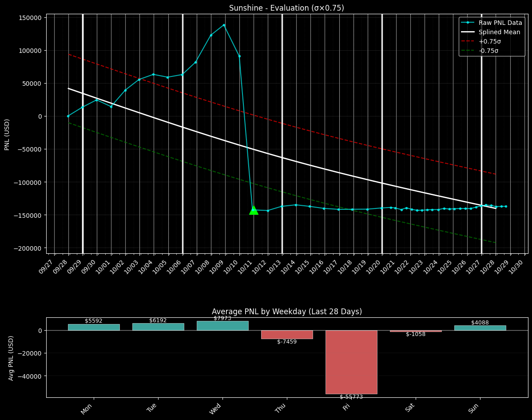The image size is (532, 420).
Task: Click the Average PNL by Weekday title
Action: pyautogui.click(x=286, y=312)
